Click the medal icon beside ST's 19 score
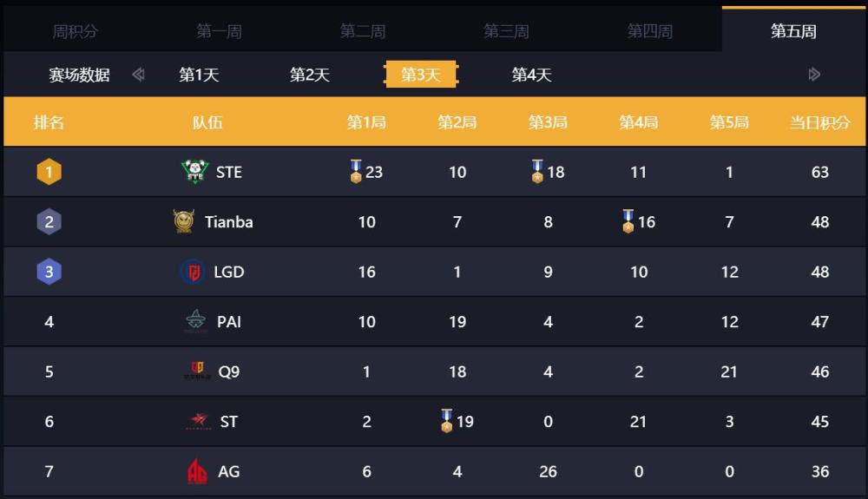The height and width of the screenshot is (499, 868). [447, 420]
